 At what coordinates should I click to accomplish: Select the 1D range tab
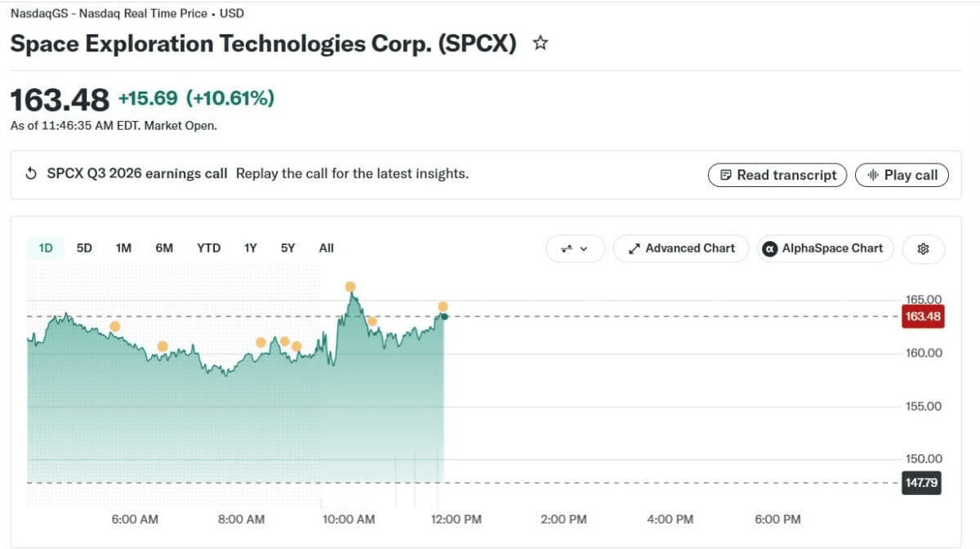pos(46,248)
